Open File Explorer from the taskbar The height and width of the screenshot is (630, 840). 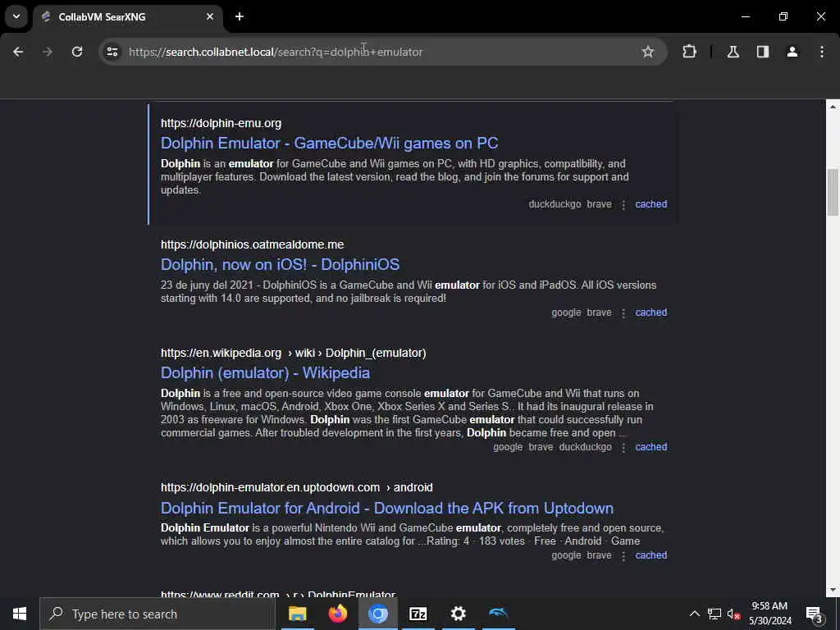297,614
